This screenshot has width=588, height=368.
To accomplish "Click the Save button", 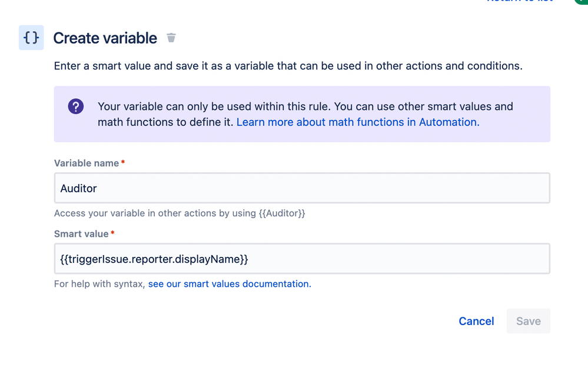I will click(529, 321).
